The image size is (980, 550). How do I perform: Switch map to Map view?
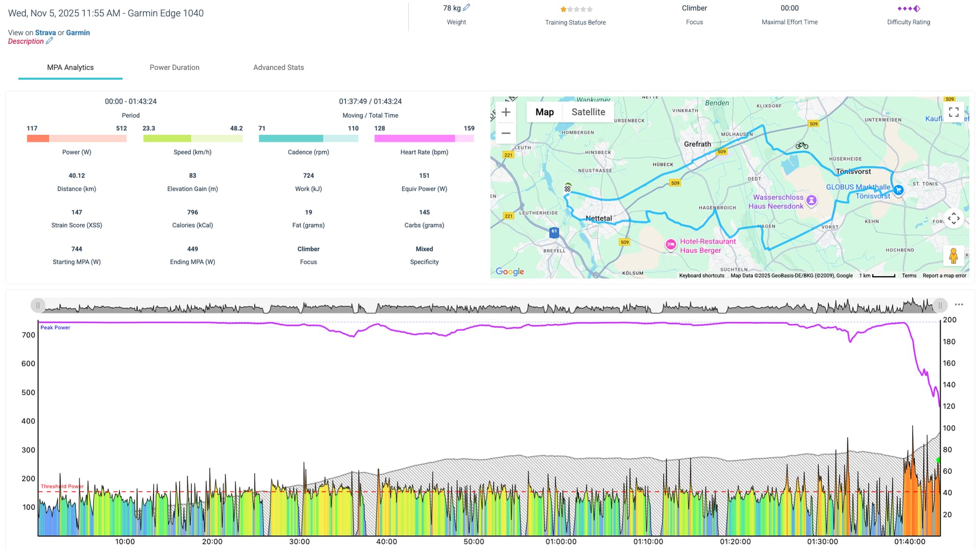point(544,112)
